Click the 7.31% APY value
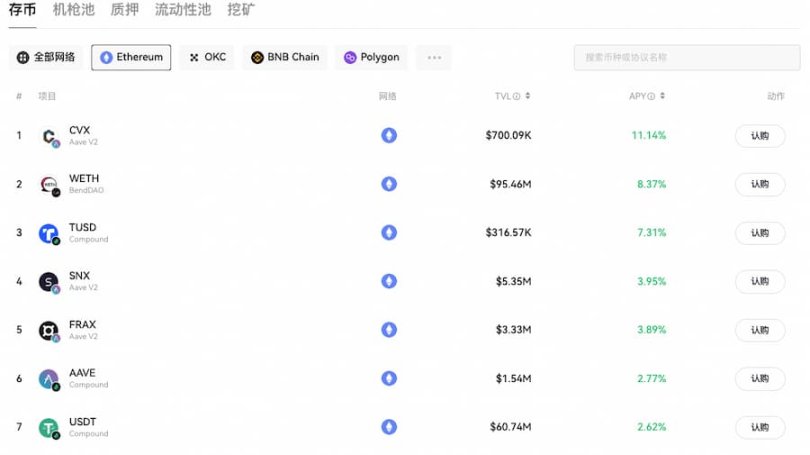 651,232
